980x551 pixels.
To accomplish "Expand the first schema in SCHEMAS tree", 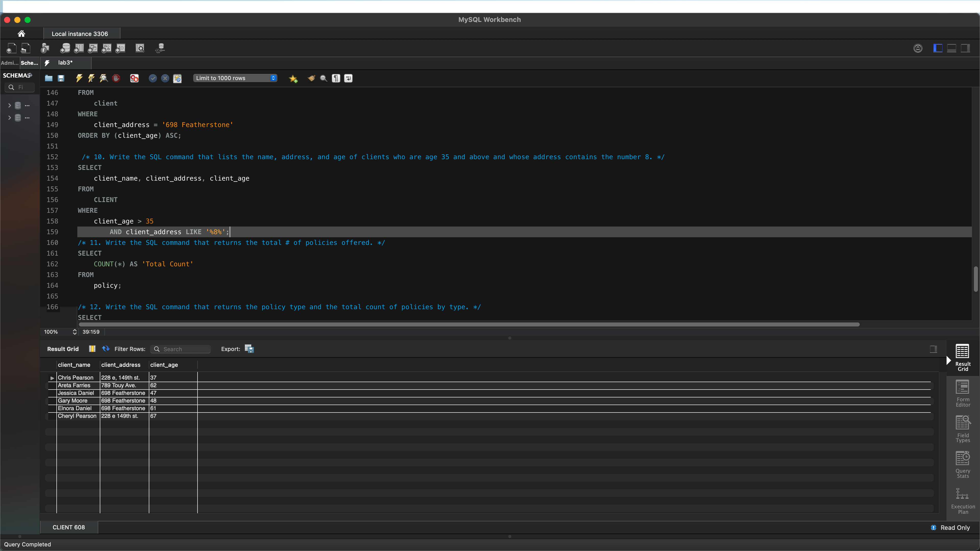I will (9, 105).
